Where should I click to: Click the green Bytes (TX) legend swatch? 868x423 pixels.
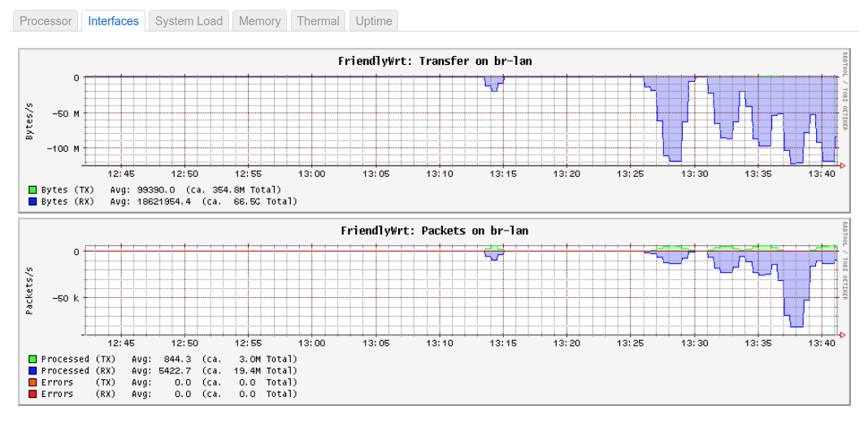(33, 190)
